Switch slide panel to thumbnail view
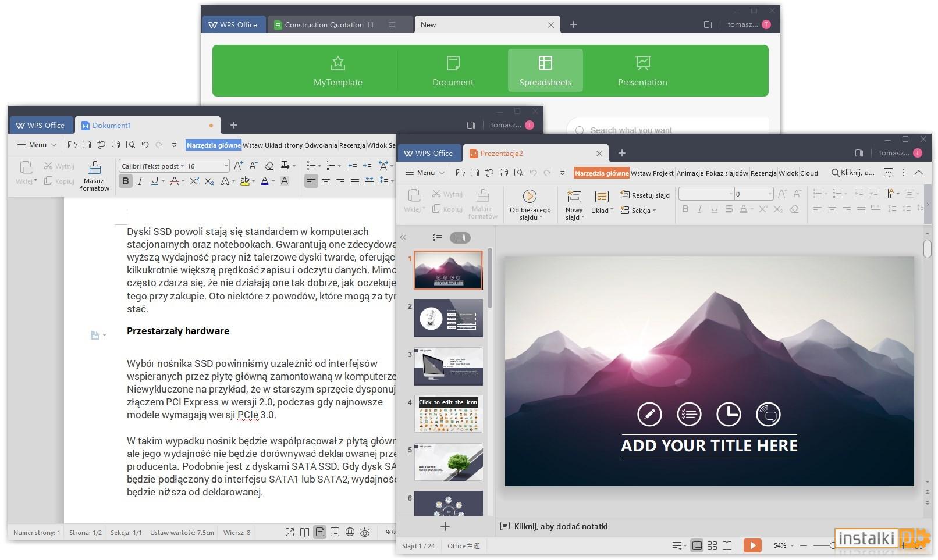The height and width of the screenshot is (560, 938). pos(460,237)
